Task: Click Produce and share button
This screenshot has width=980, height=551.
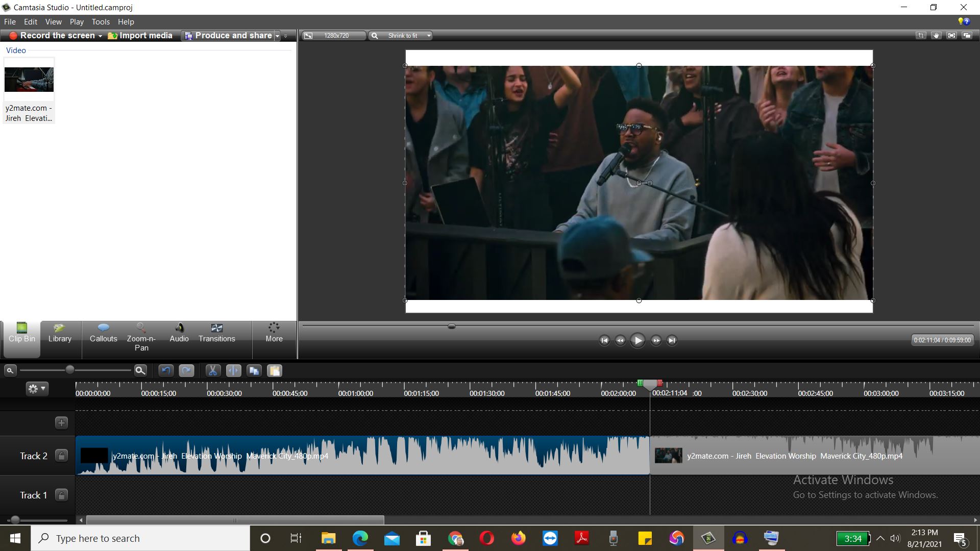Action: (229, 35)
